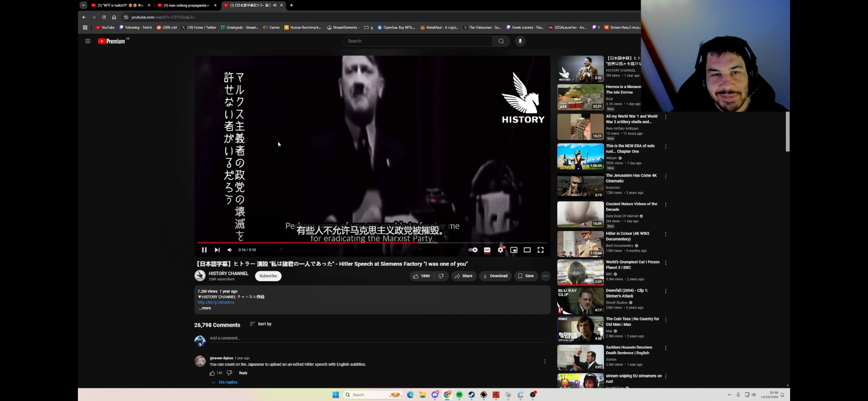Open the Games bookmark folder

pyautogui.click(x=272, y=27)
